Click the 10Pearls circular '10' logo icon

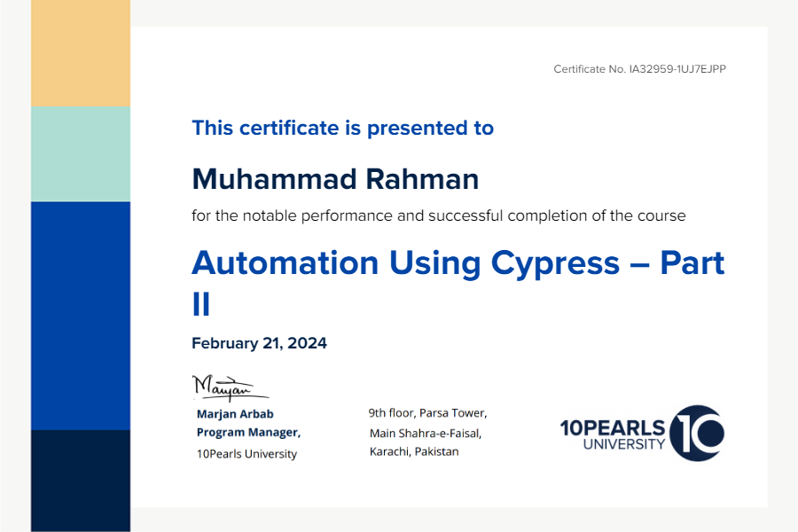coord(697,434)
